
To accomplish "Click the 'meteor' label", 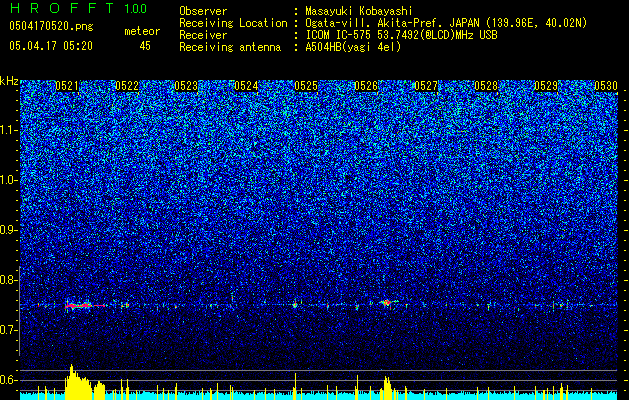I will click(x=142, y=31).
